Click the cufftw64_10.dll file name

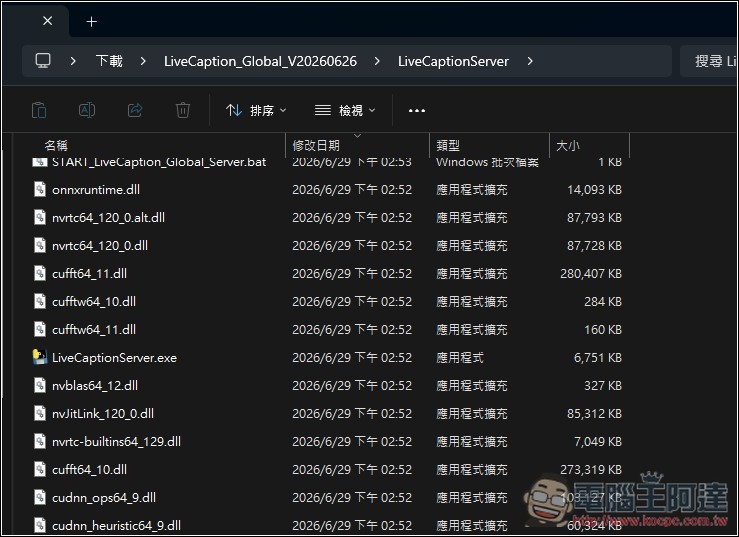click(94, 301)
